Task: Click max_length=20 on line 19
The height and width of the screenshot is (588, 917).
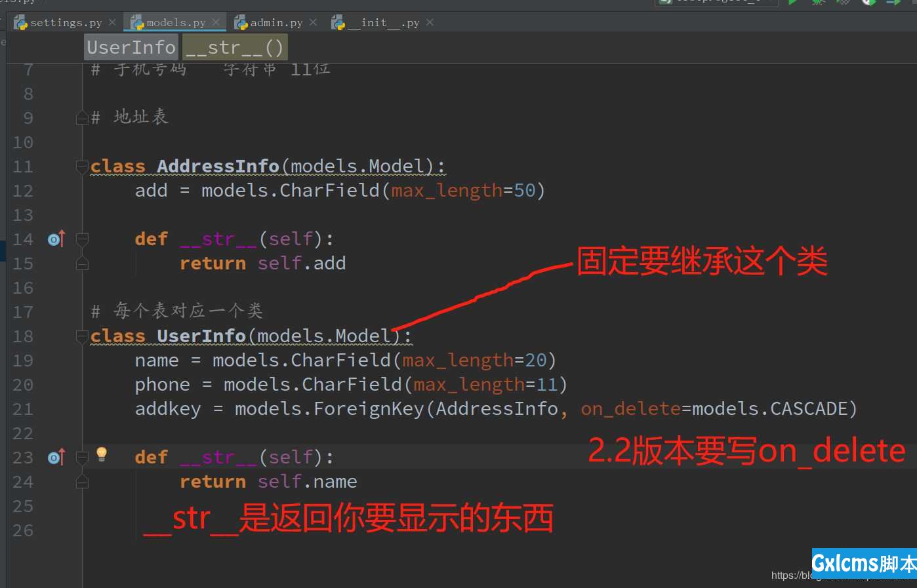Action: tap(474, 361)
